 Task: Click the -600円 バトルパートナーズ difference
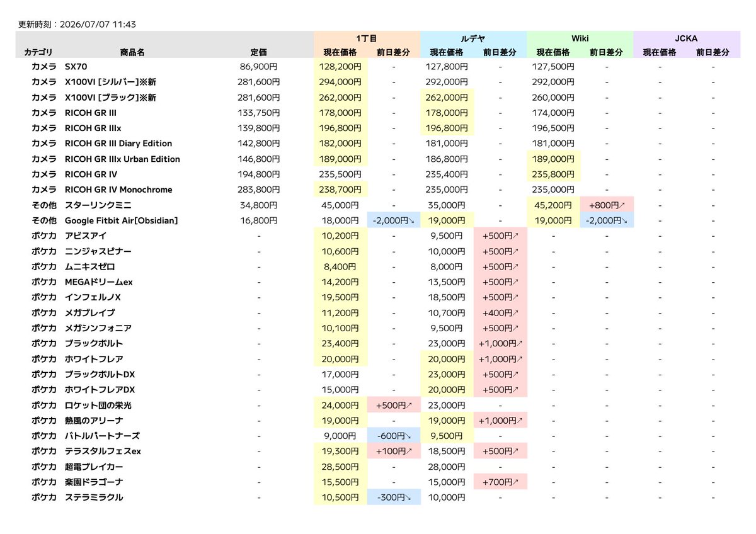pyautogui.click(x=394, y=436)
